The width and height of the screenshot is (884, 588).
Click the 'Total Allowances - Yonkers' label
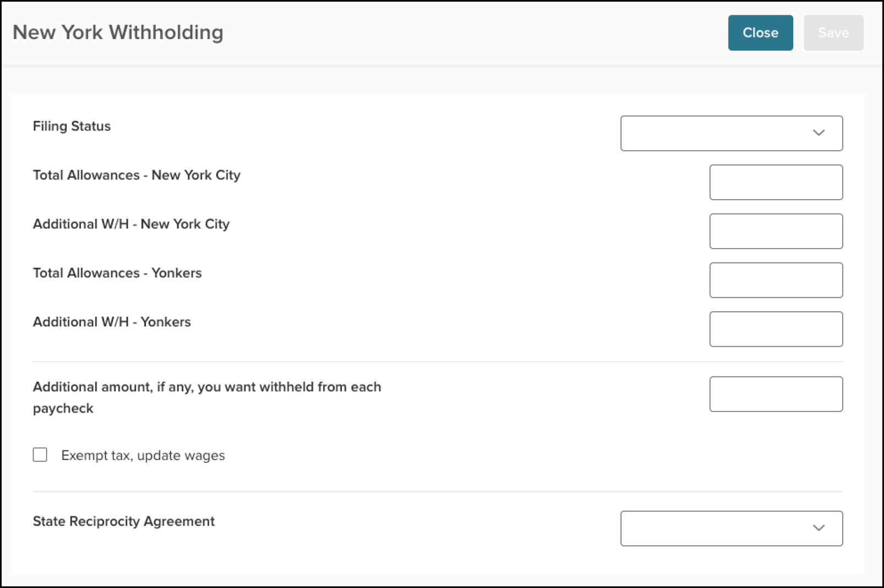coord(117,273)
